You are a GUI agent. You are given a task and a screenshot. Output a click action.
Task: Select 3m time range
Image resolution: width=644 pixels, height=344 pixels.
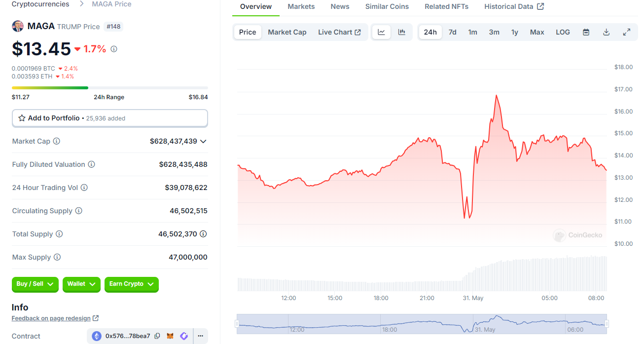[x=494, y=32]
